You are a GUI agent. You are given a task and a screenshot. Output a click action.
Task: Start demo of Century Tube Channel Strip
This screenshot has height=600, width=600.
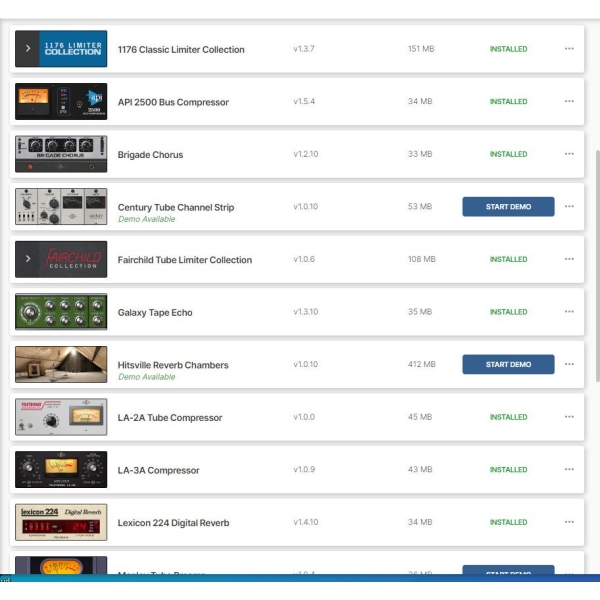[508, 207]
